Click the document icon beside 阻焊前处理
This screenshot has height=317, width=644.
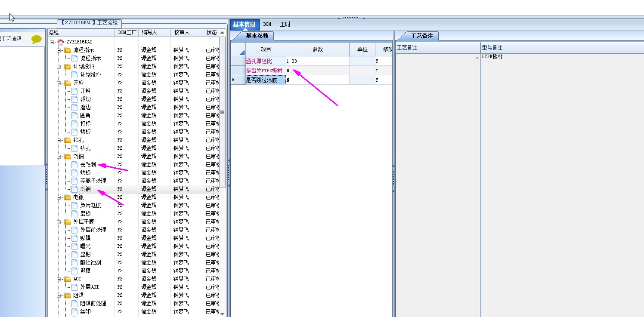(74, 303)
